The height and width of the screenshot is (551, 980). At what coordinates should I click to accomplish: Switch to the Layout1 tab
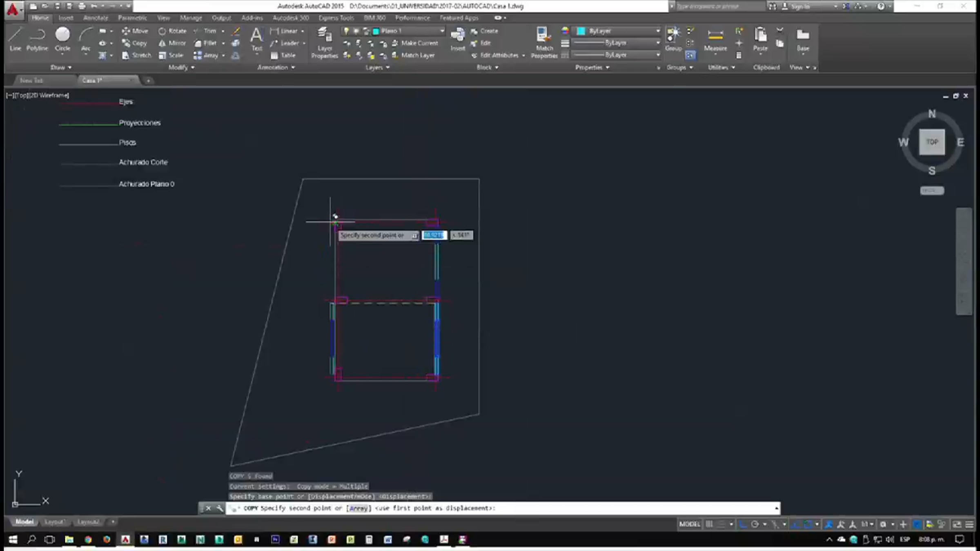tap(54, 522)
